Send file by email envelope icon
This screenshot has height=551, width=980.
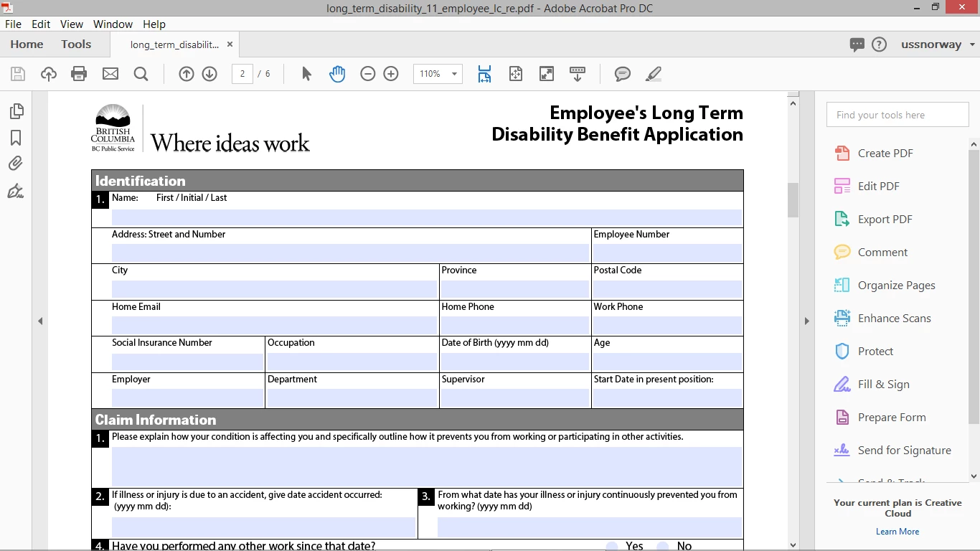click(x=110, y=74)
